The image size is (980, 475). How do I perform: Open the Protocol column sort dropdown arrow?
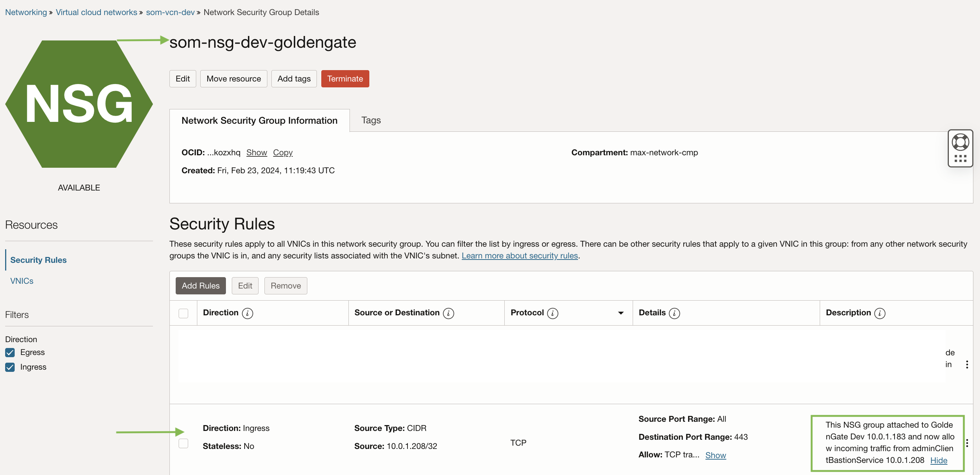pyautogui.click(x=621, y=313)
